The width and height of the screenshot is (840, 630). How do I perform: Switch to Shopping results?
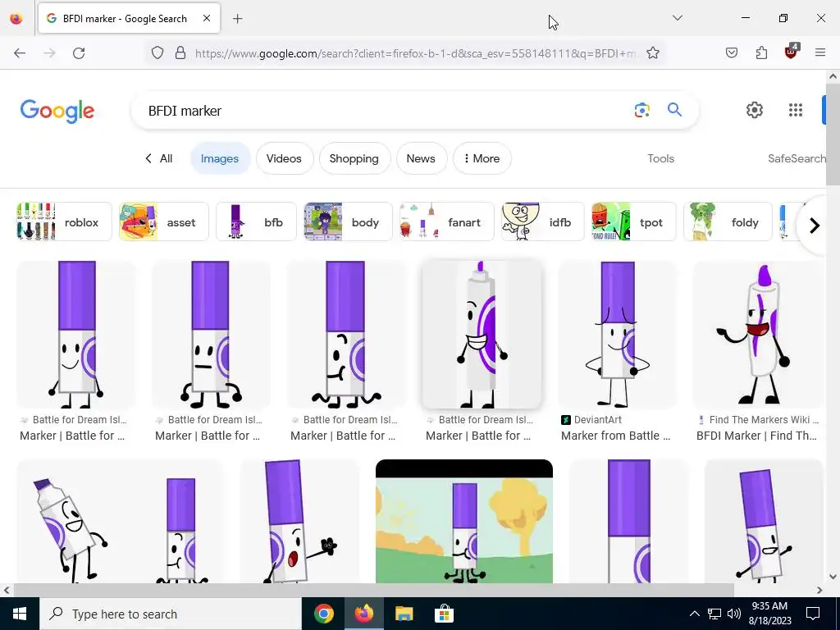coord(354,158)
